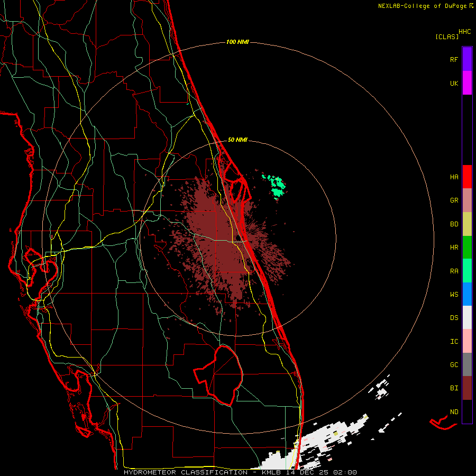Select the white DS legend swatch
Viewport: 476px width, 476px height.
pyautogui.click(x=467, y=317)
